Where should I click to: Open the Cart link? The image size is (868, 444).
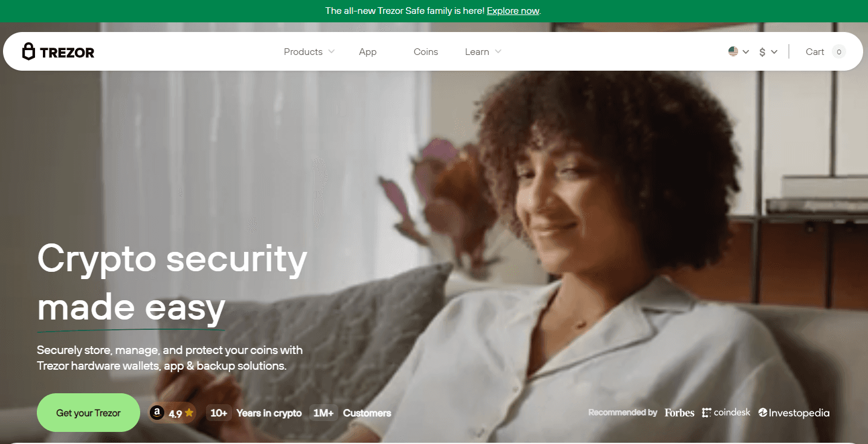tap(815, 52)
